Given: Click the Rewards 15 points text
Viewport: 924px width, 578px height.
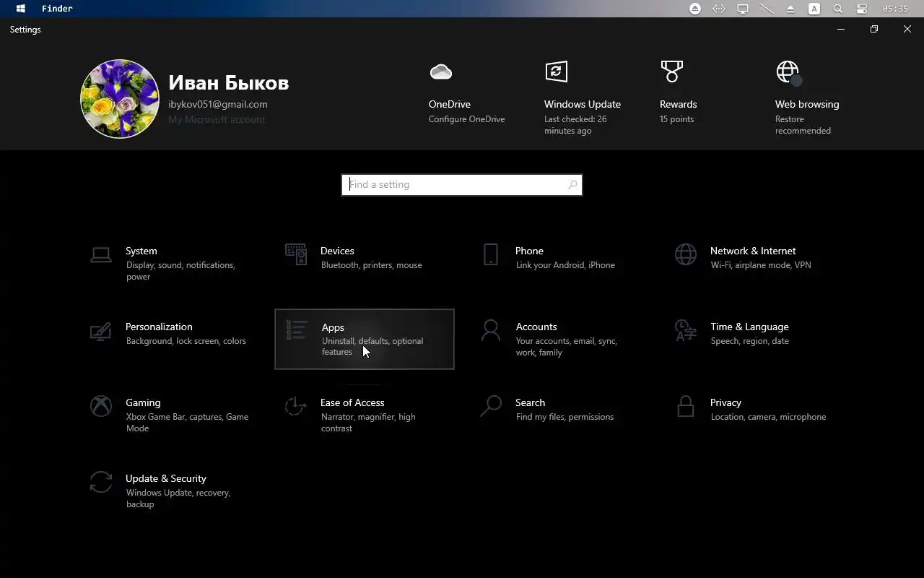Looking at the screenshot, I should point(676,119).
